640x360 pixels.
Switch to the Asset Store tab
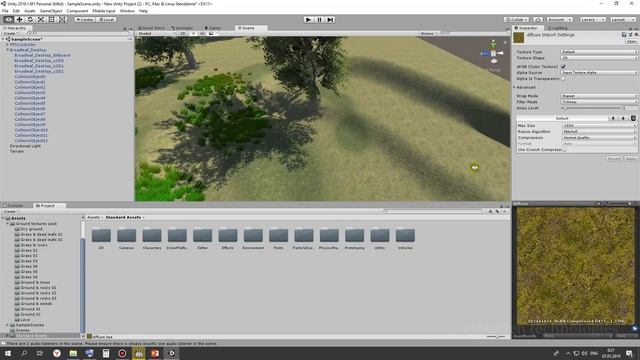(x=151, y=28)
